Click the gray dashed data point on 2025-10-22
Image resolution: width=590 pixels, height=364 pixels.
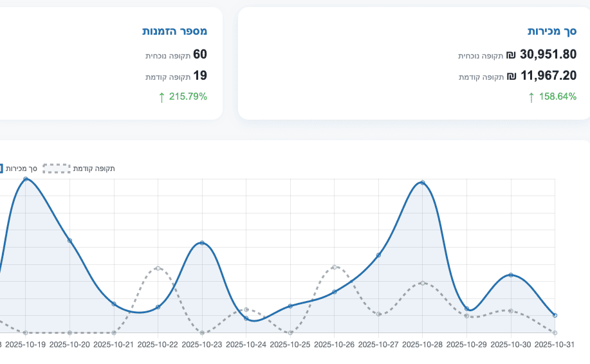point(158,268)
